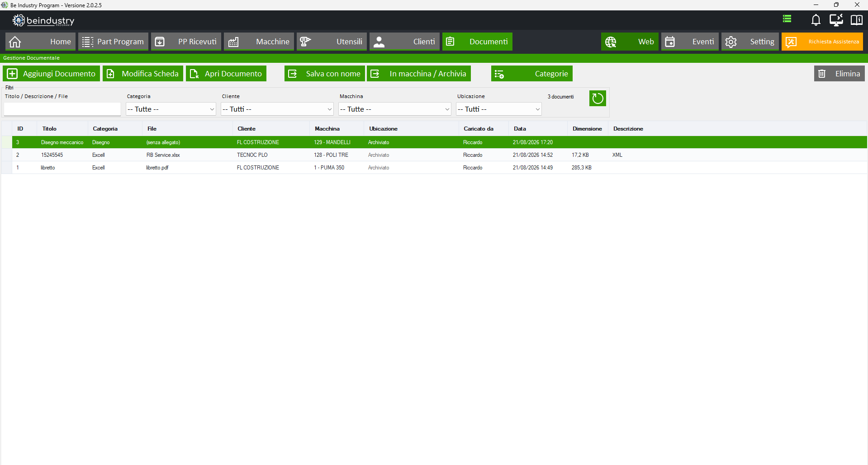Click the Home house icon
Screen dimensions: 868x465
(15, 42)
